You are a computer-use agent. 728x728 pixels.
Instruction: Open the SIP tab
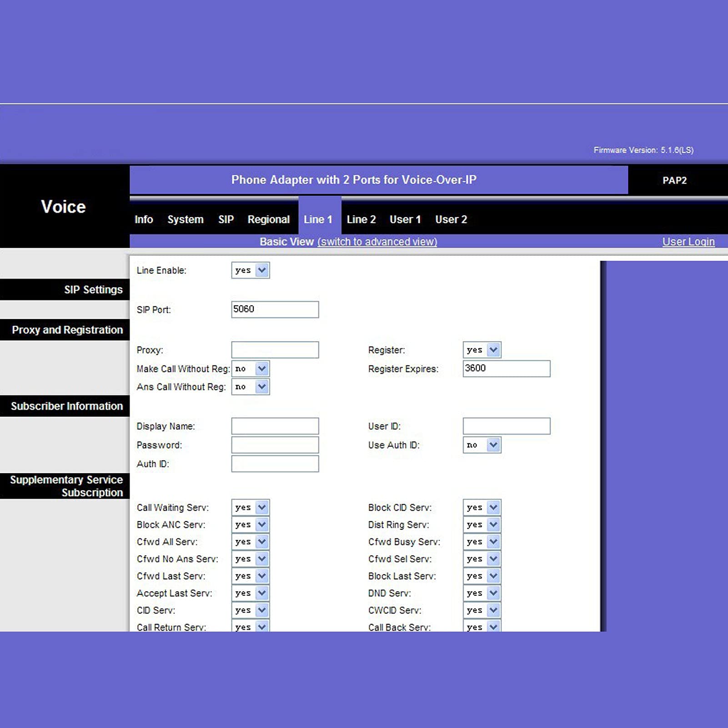point(226,219)
